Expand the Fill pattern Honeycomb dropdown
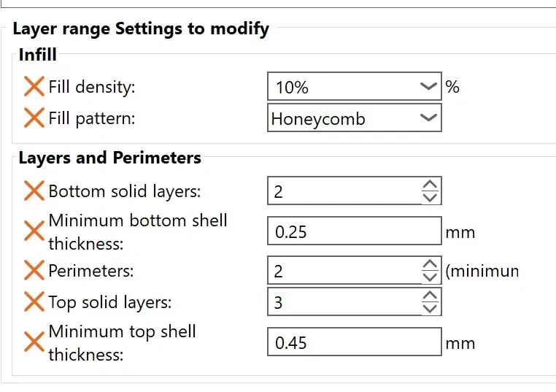The height and width of the screenshot is (392, 556). click(x=429, y=118)
